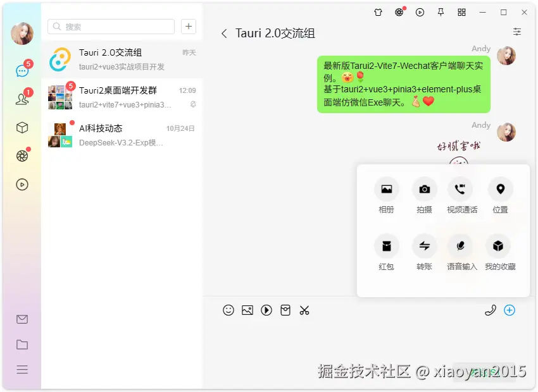Click the search input field above the chat list
Screen dimensions: 538x392
click(110, 27)
